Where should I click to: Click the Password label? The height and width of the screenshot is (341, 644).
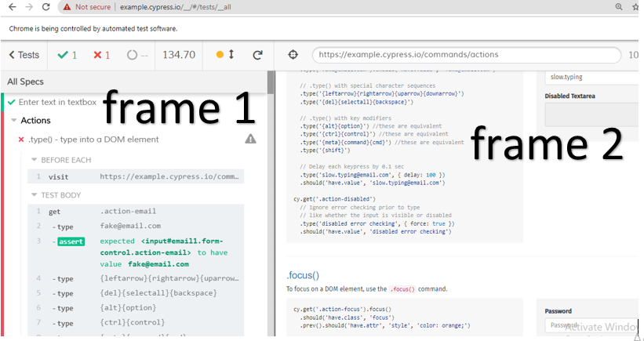coord(558,311)
